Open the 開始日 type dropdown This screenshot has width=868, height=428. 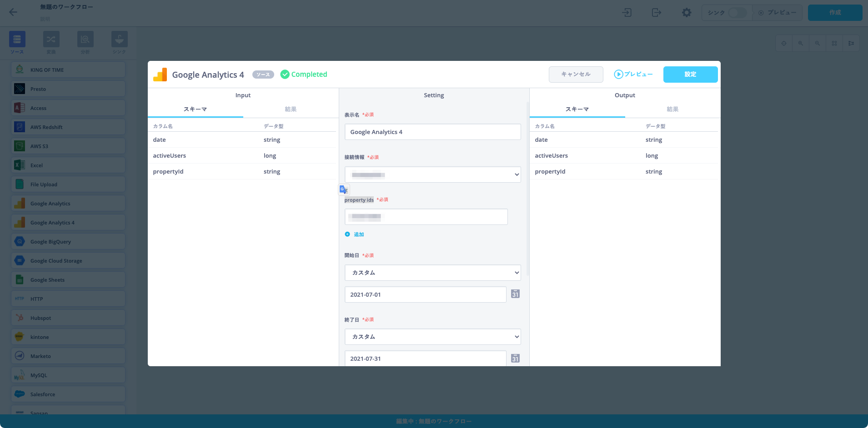pyautogui.click(x=432, y=273)
